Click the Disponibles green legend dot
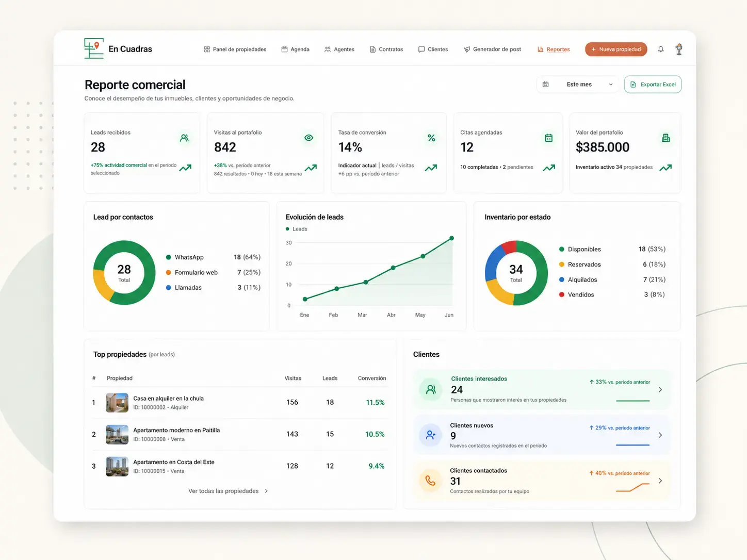Viewport: 747px width, 560px height. click(562, 249)
